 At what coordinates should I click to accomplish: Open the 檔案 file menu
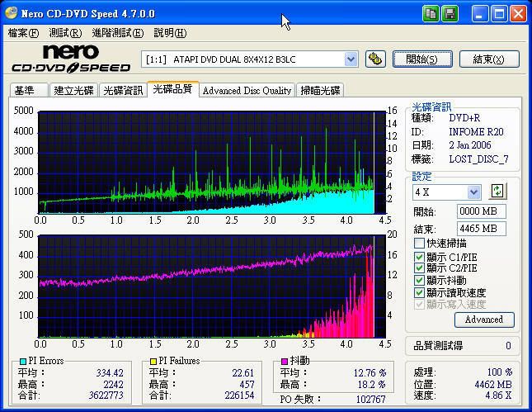click(22, 33)
